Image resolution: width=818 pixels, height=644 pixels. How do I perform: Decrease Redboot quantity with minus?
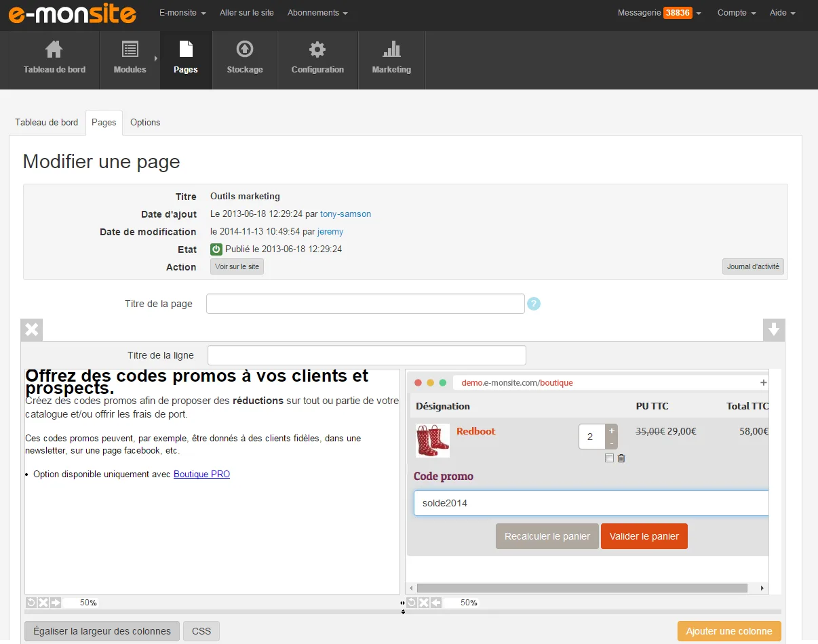pyautogui.click(x=612, y=443)
